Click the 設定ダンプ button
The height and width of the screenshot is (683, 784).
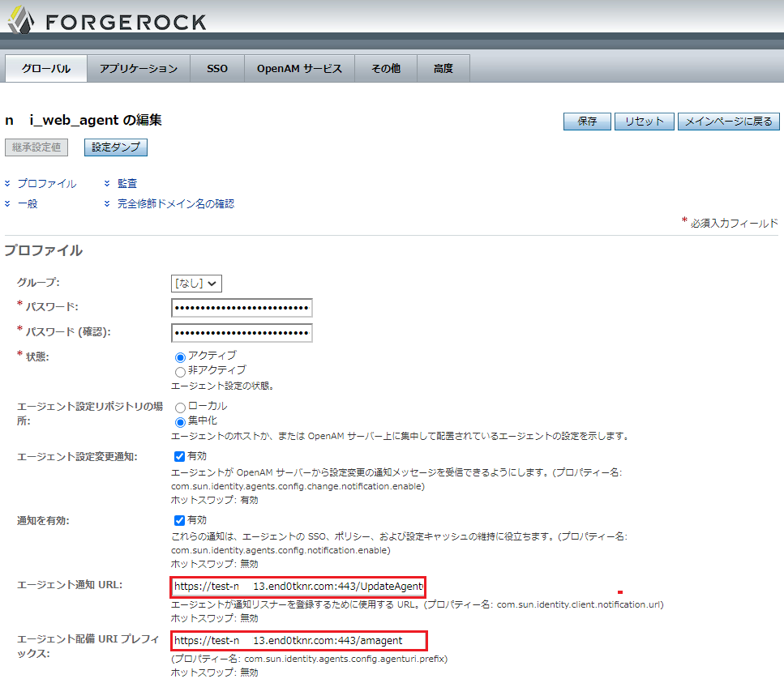pyautogui.click(x=115, y=147)
